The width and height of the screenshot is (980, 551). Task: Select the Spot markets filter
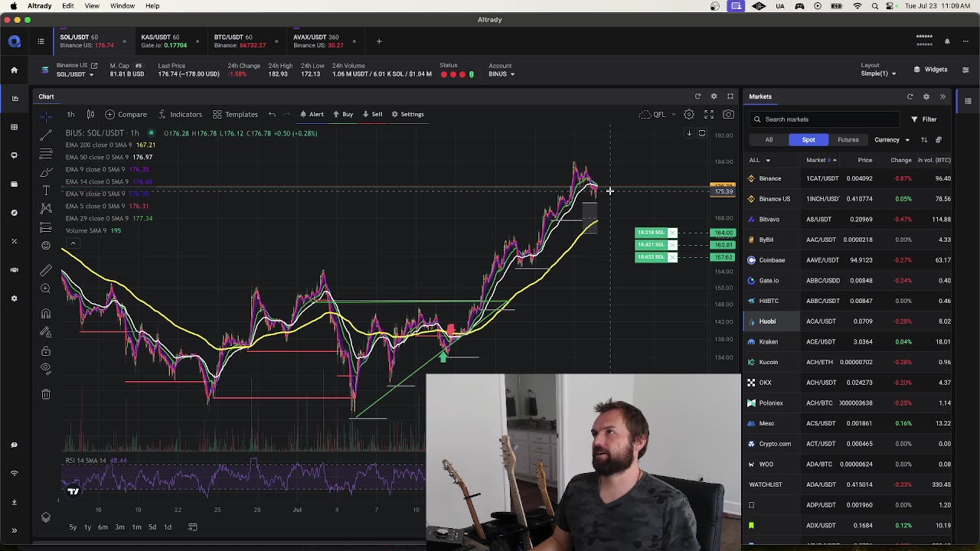(x=808, y=140)
